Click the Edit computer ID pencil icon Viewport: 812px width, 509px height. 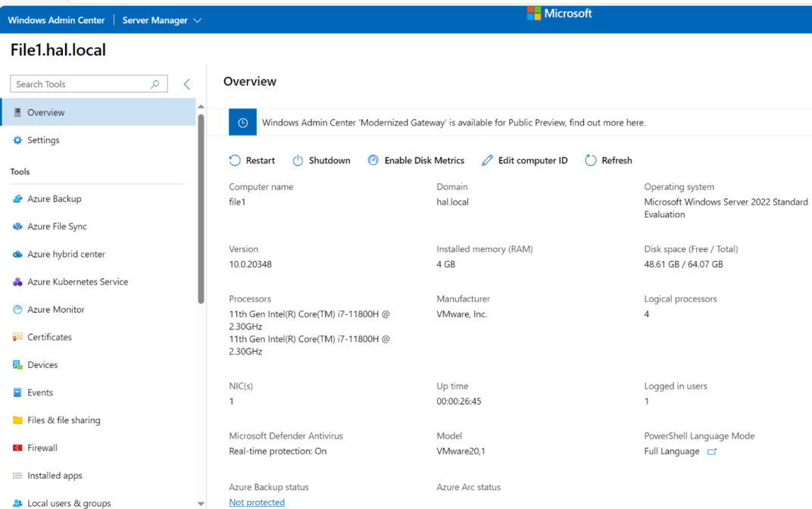(487, 161)
